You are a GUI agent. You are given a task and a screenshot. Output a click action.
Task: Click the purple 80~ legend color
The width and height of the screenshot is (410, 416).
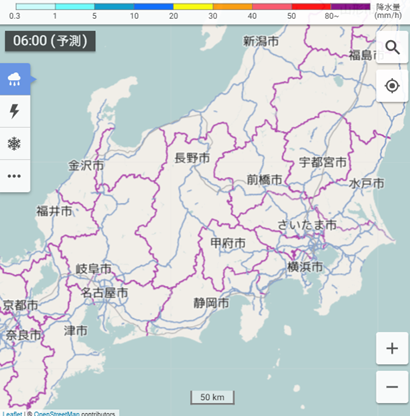(350, 7)
